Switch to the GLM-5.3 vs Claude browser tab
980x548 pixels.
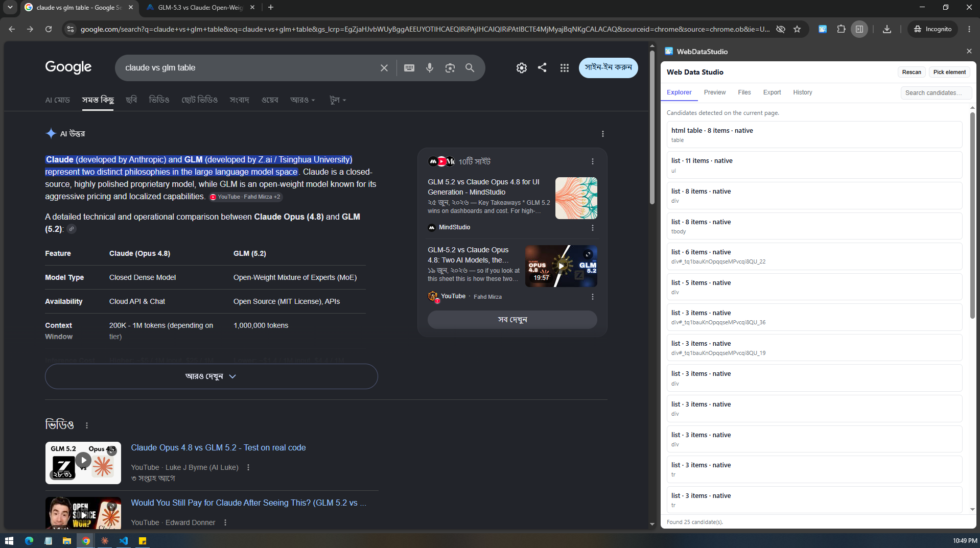tap(200, 8)
